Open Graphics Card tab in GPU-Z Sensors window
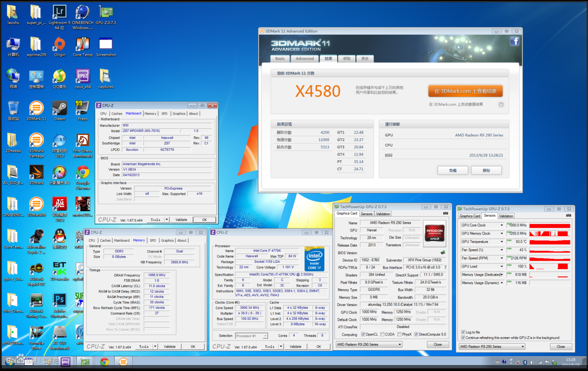This screenshot has width=588, height=371. pyautogui.click(x=470, y=216)
